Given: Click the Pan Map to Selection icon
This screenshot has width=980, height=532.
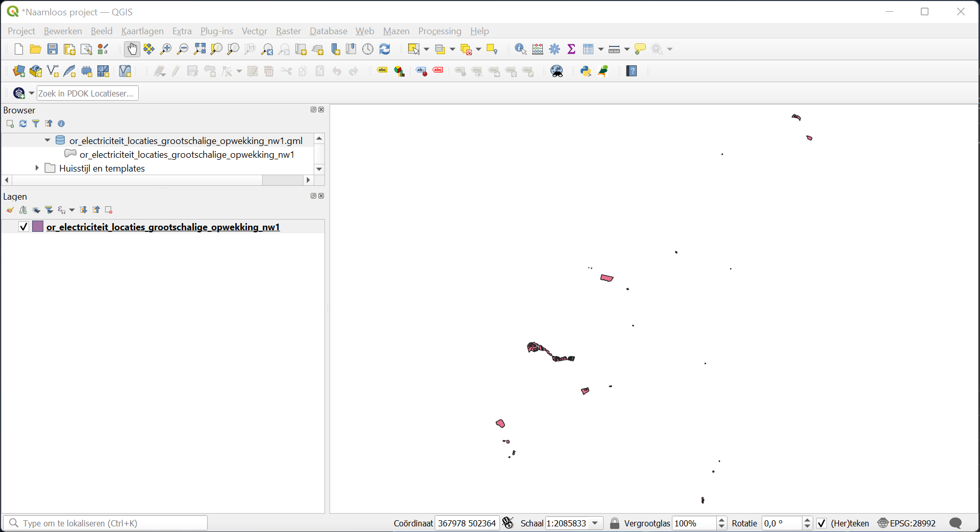Looking at the screenshot, I should pyautogui.click(x=148, y=49).
